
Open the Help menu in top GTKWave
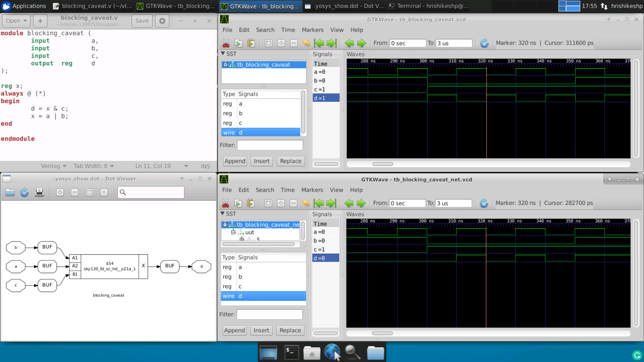click(x=357, y=29)
